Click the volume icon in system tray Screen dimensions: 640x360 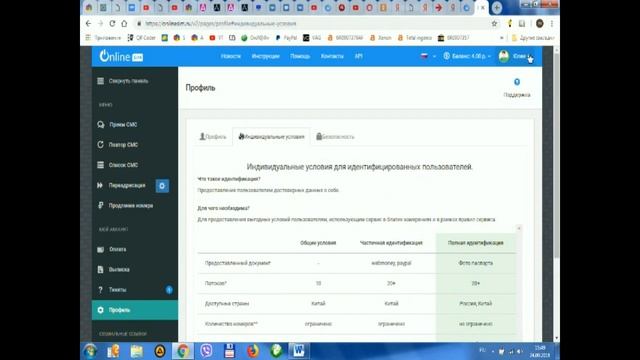[519, 351]
